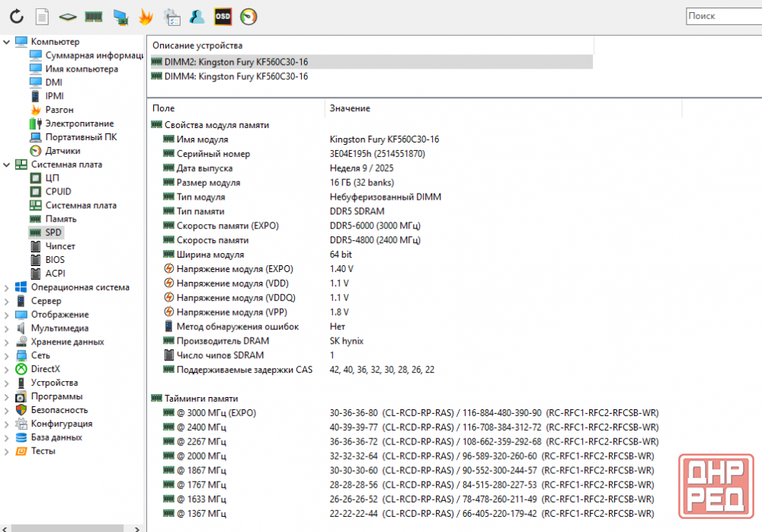Open the clipboard audit toolbar icon

tap(171, 17)
